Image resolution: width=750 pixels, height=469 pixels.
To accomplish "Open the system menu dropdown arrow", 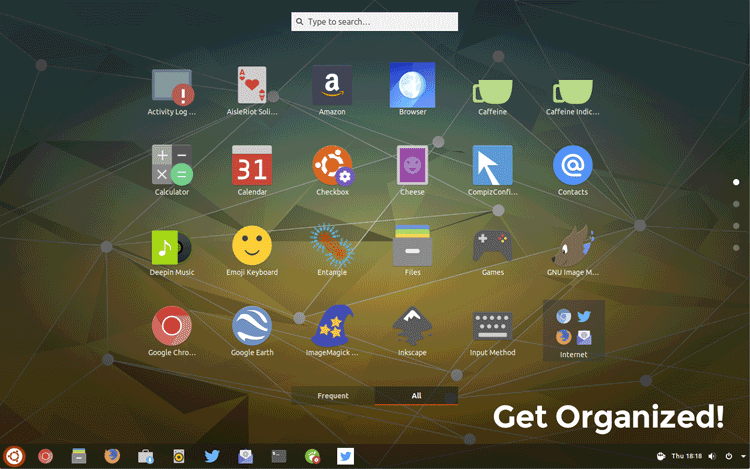I will 741,456.
